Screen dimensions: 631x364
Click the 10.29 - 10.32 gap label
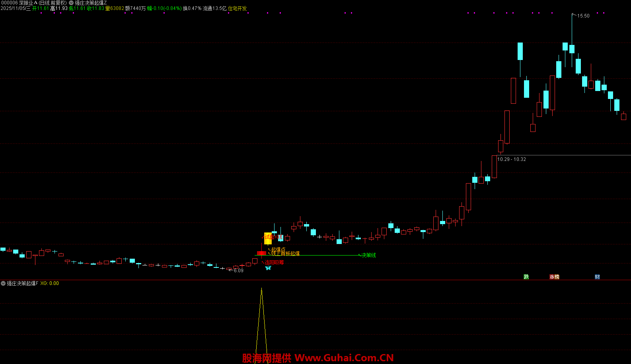(511, 159)
